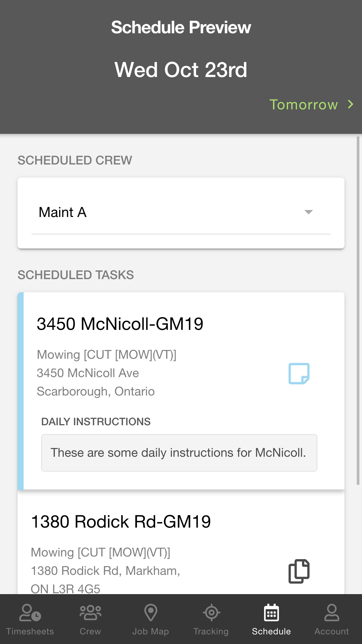The height and width of the screenshot is (644, 362).
Task: Tap the Timesheets clock-person icon
Action: pyautogui.click(x=30, y=612)
